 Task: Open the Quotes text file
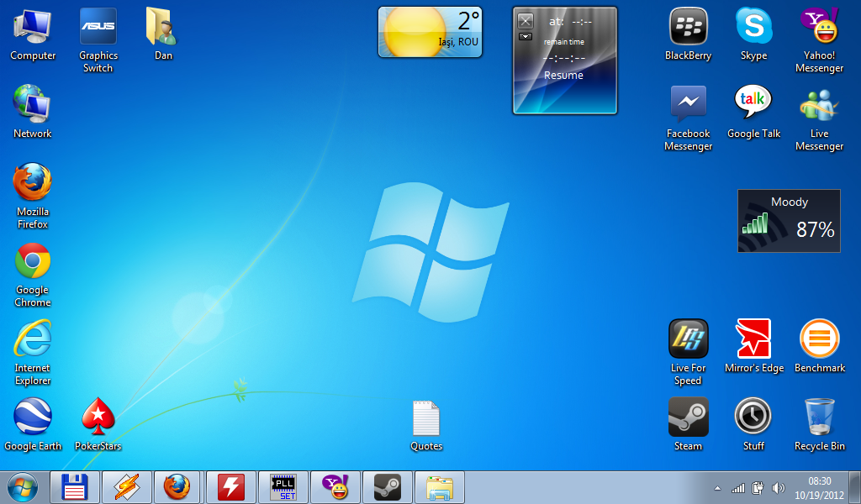426,425
